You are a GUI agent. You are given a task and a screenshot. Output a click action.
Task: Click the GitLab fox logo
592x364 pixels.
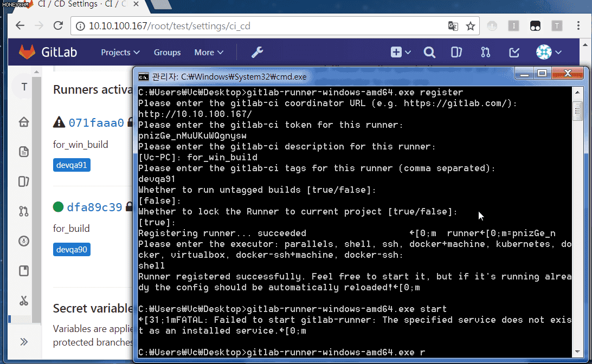point(27,52)
